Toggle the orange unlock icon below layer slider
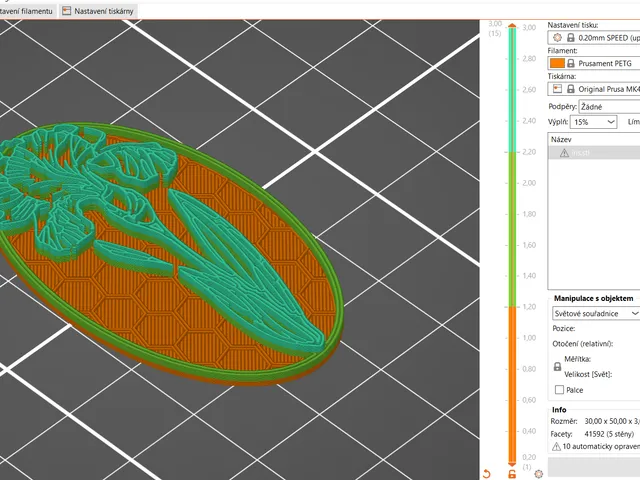640x480 pixels. pos(512,474)
